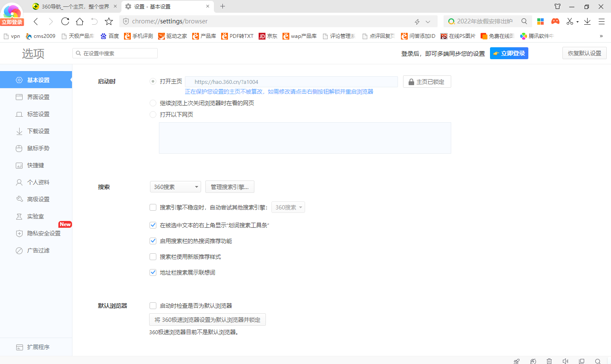Open the game controller icon
This screenshot has width=611, height=364.
click(555, 21)
